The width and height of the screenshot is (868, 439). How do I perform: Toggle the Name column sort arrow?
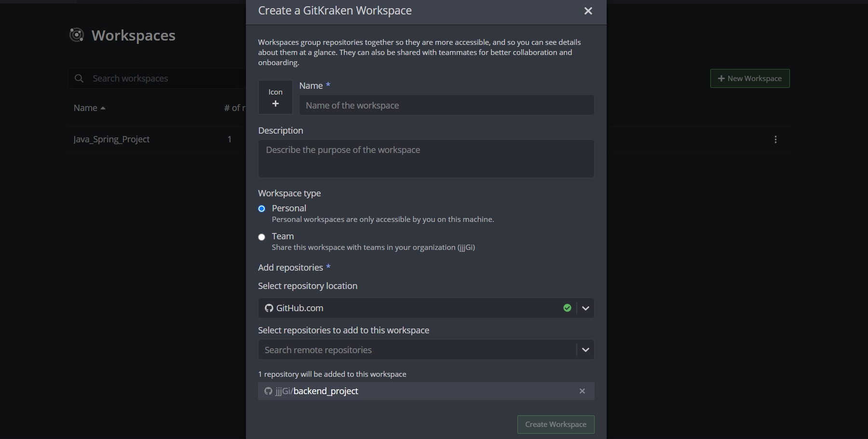coord(103,108)
